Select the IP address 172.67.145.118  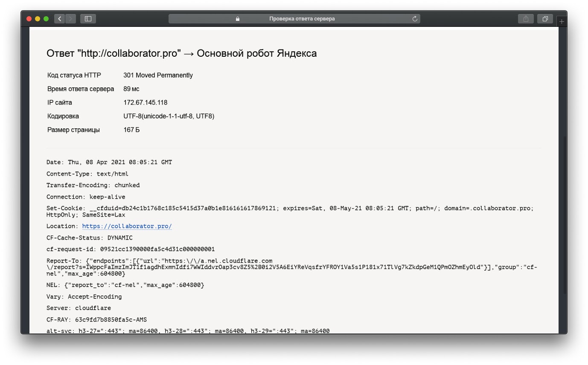pyautogui.click(x=145, y=103)
